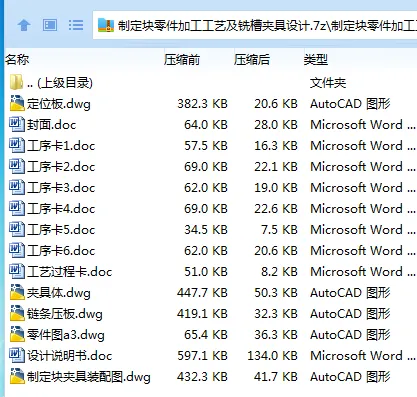This screenshot has width=417, height=397.
Task: Click the file name 零件图a3.dwg
Action: coord(66,335)
